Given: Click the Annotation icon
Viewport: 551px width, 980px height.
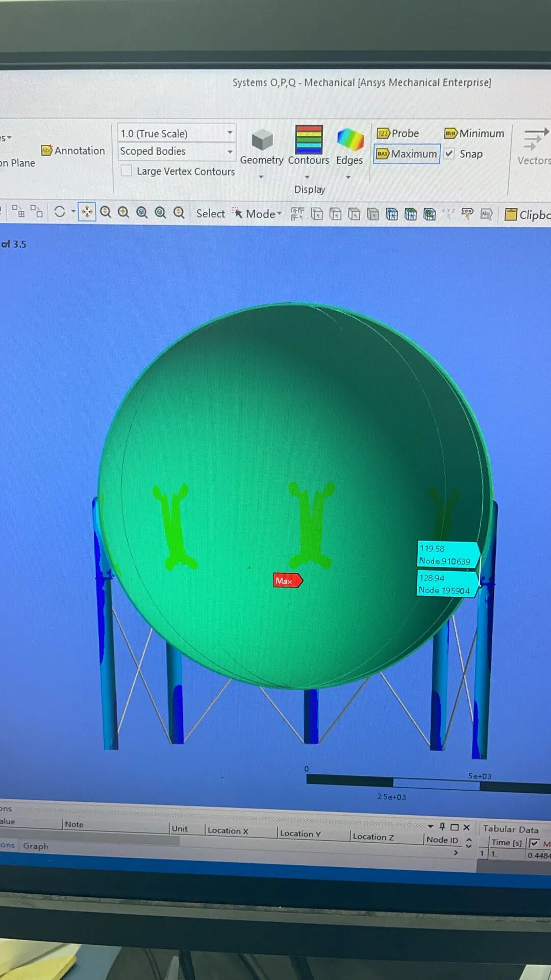Looking at the screenshot, I should pyautogui.click(x=47, y=151).
